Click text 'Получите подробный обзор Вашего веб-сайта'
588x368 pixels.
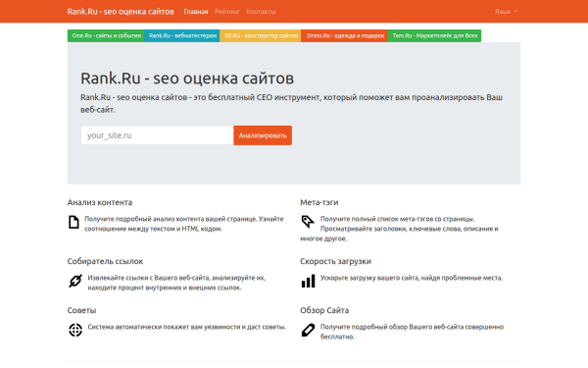pos(392,327)
